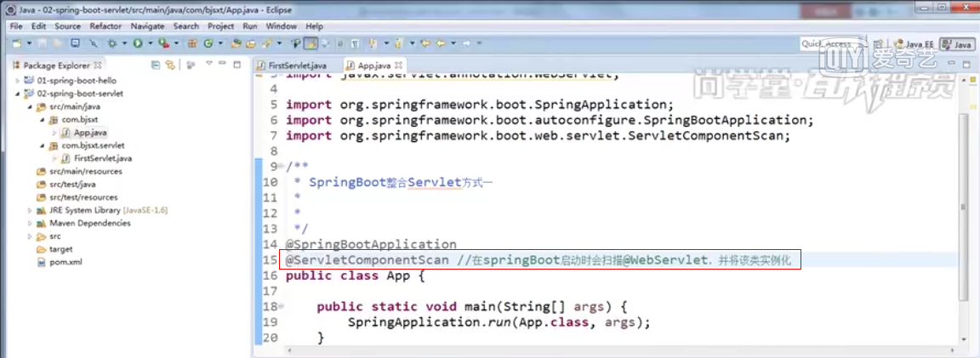Image resolution: width=980 pixels, height=358 pixels.
Task: Click line 16 'public class App {'
Action: (x=355, y=276)
